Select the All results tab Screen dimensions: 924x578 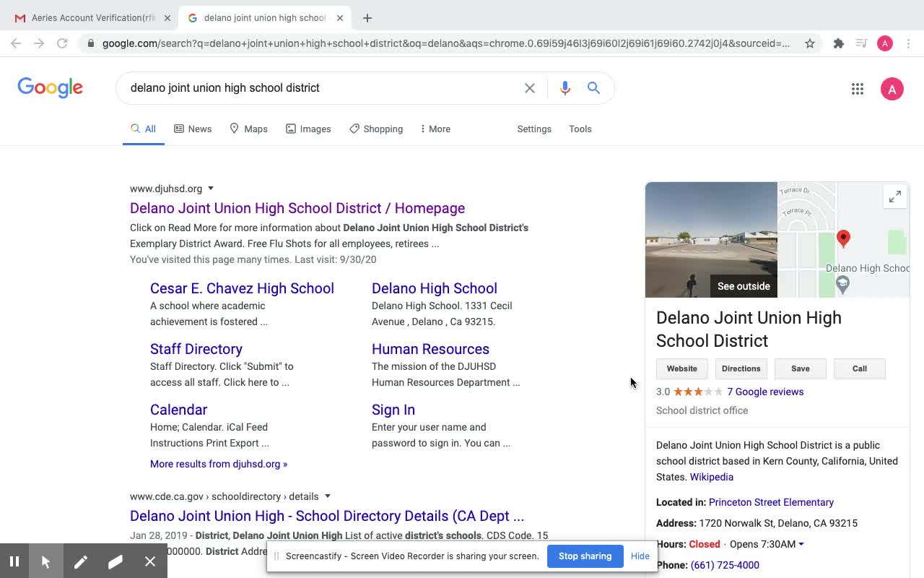point(143,129)
